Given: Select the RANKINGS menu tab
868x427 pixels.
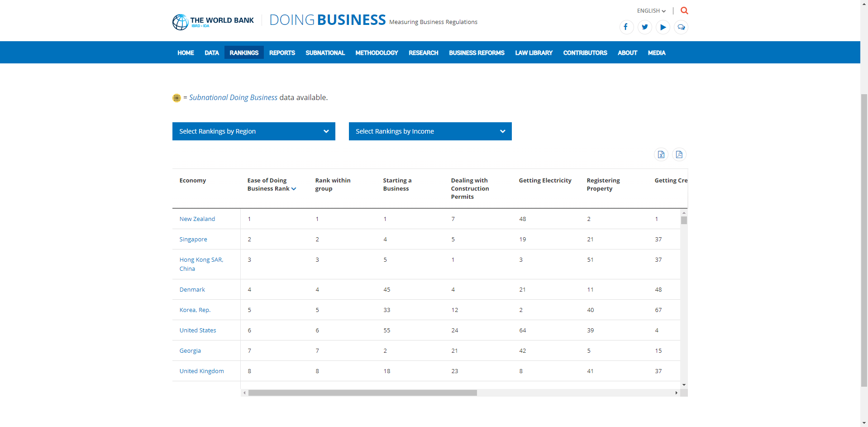Looking at the screenshot, I should click(x=244, y=53).
